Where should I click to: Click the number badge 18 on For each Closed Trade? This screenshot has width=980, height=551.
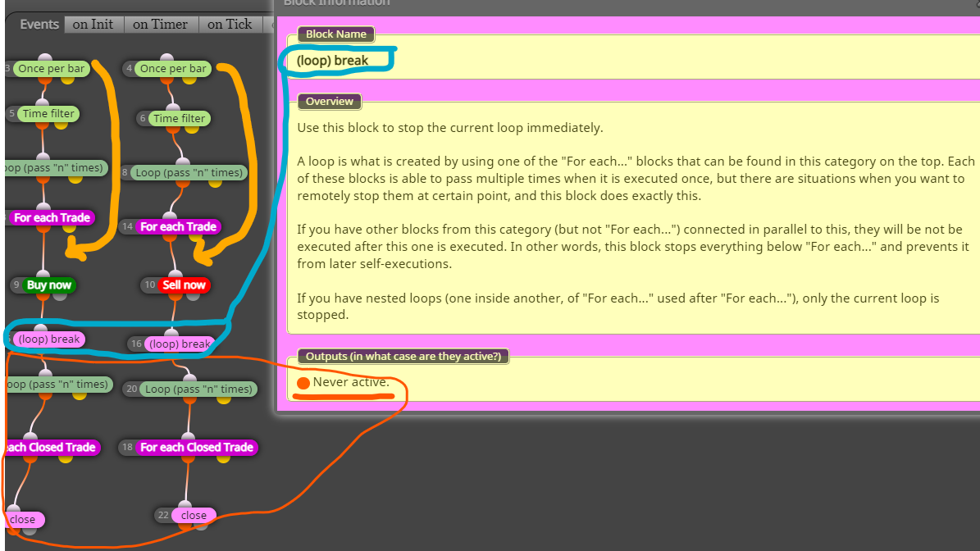click(x=127, y=448)
